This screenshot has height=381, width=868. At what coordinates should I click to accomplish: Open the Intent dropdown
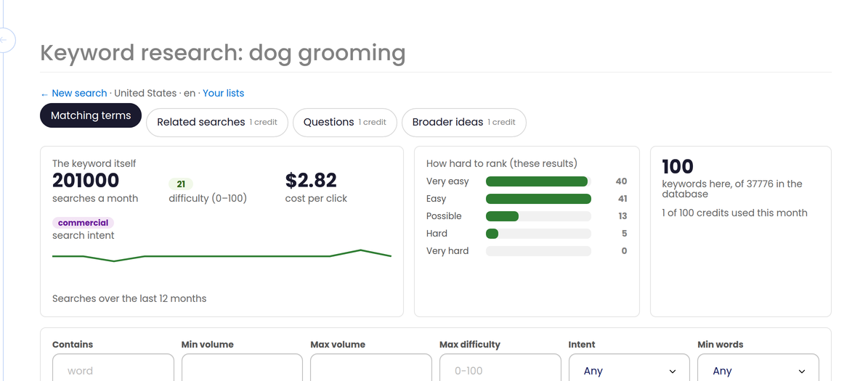(x=630, y=369)
